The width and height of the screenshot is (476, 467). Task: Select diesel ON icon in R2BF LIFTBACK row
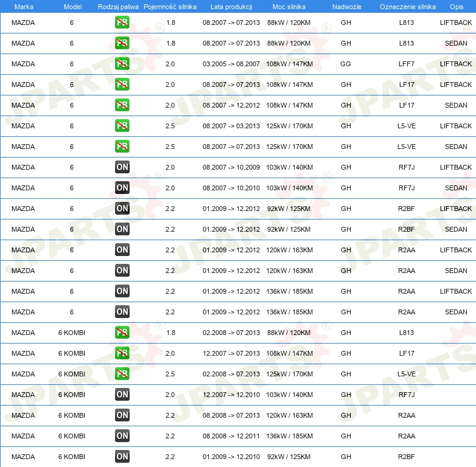coord(122,209)
